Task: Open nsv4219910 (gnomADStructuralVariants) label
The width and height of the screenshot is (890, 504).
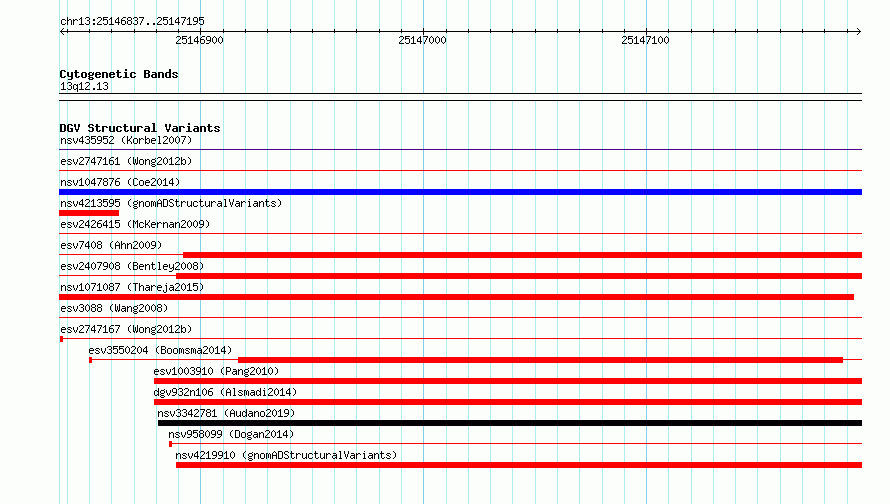Action: (x=286, y=455)
